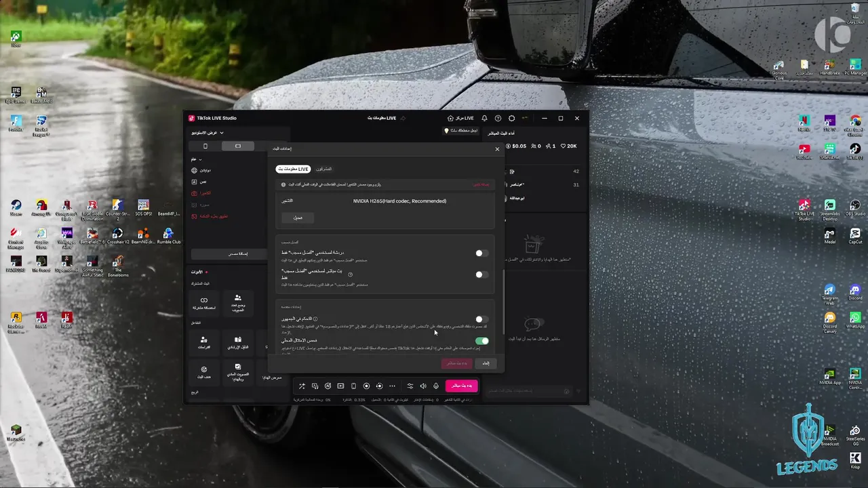Click the share arrow next to LIVE info title
868x488 pixels.
pos(403,118)
